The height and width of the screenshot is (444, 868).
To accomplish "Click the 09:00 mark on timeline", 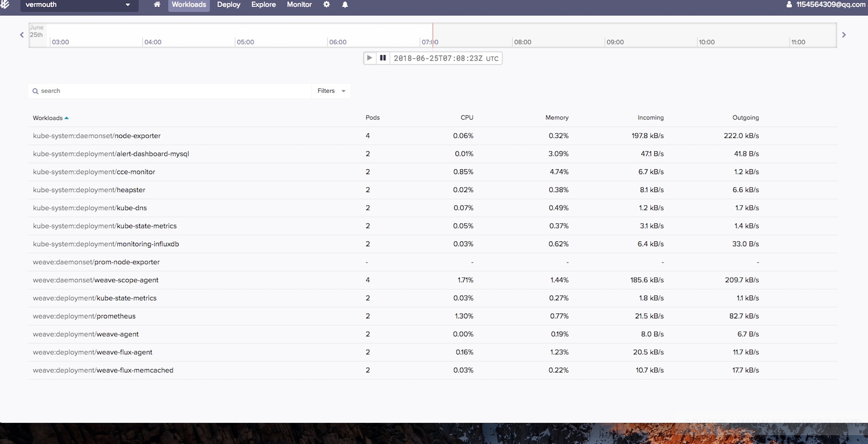I will (614, 42).
